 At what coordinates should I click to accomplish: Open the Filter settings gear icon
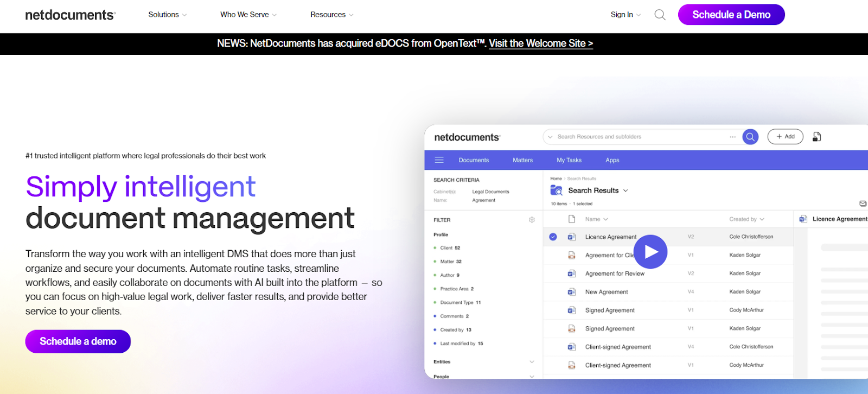point(532,220)
